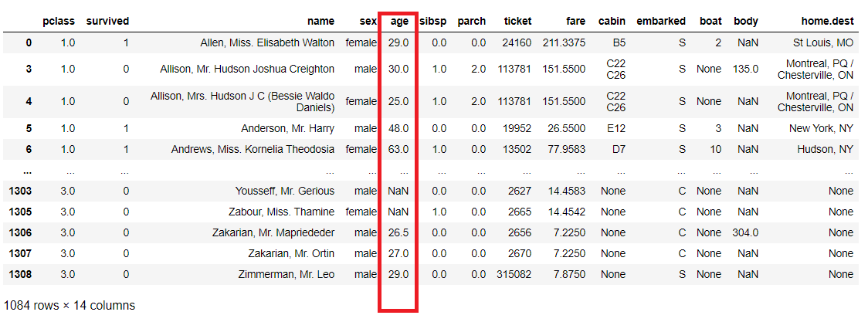Click the "ticket" column header
868x322 pixels.
tap(517, 19)
